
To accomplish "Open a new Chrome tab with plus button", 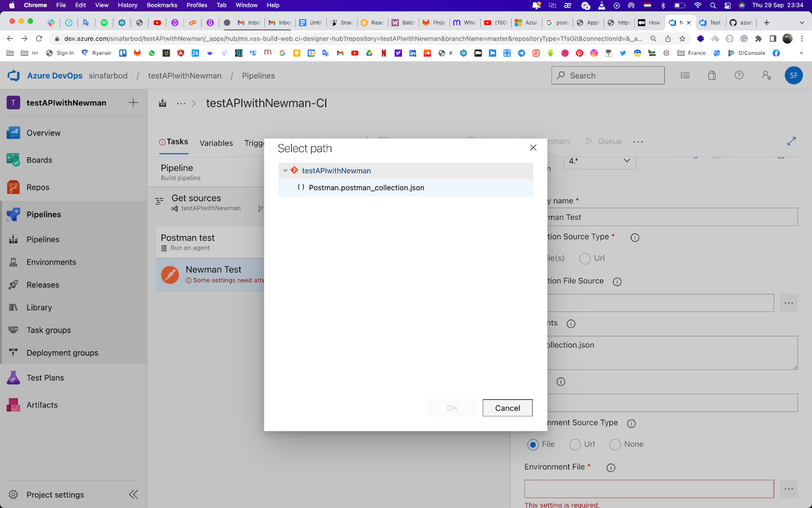I will 767,23.
